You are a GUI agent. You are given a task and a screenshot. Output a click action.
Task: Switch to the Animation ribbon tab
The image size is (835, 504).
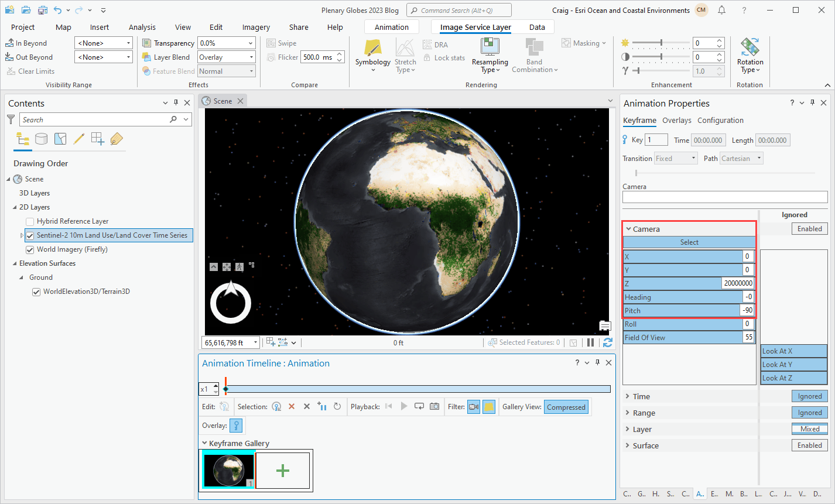point(391,27)
